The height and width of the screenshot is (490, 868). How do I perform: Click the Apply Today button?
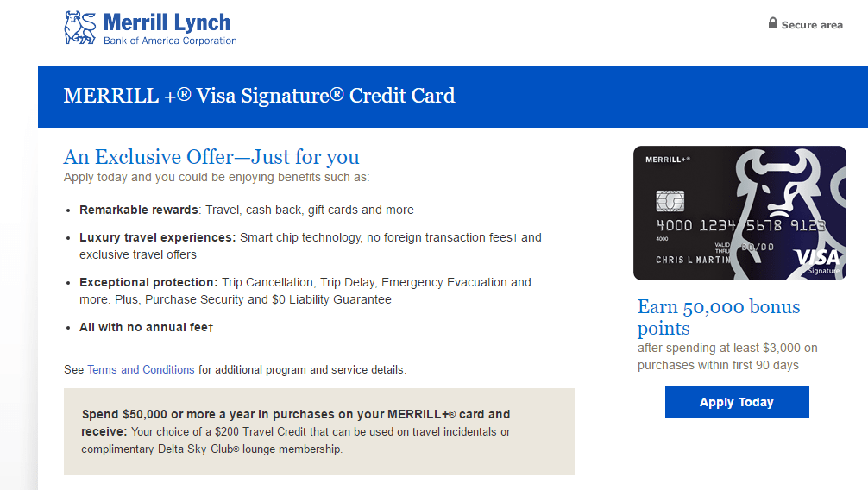[x=737, y=402]
